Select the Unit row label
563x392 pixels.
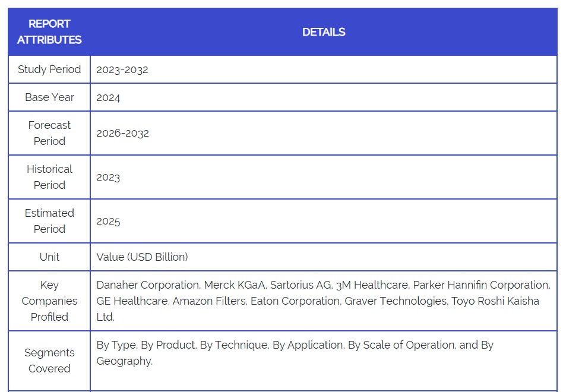[49, 257]
